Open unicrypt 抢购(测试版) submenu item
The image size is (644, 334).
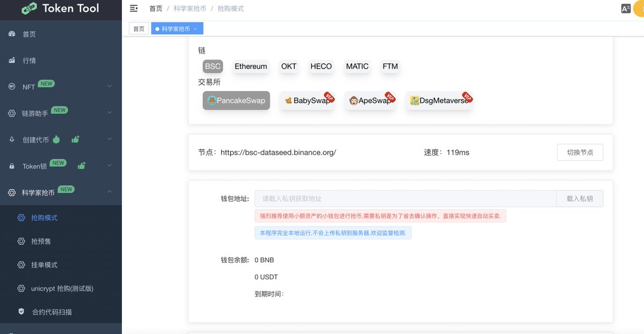[61, 288]
